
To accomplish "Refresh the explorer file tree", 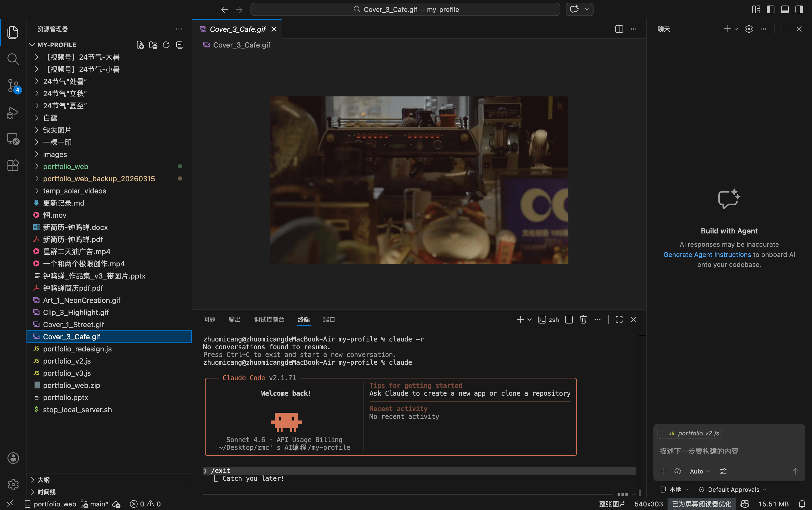I will (x=166, y=45).
